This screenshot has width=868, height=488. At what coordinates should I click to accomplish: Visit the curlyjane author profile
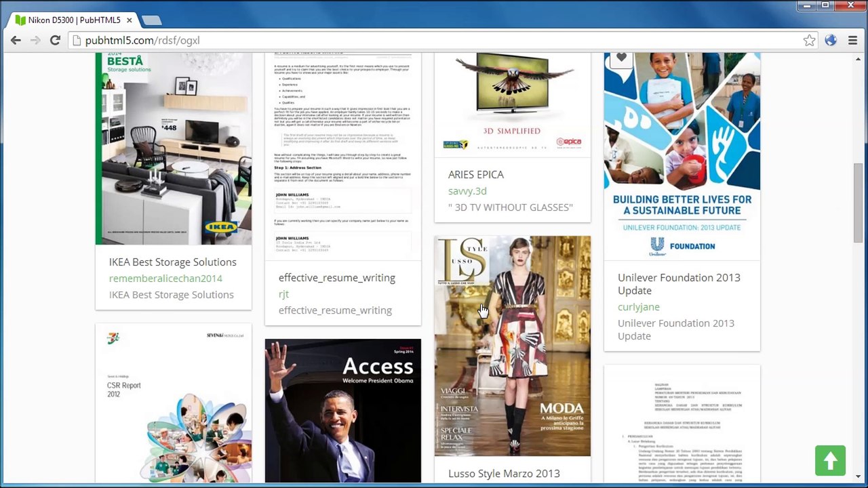[x=639, y=307]
